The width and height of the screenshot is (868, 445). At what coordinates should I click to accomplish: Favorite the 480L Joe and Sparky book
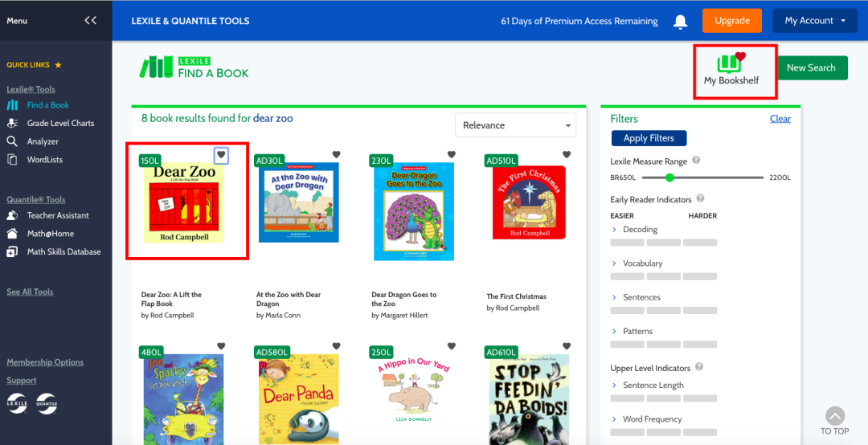click(x=222, y=346)
